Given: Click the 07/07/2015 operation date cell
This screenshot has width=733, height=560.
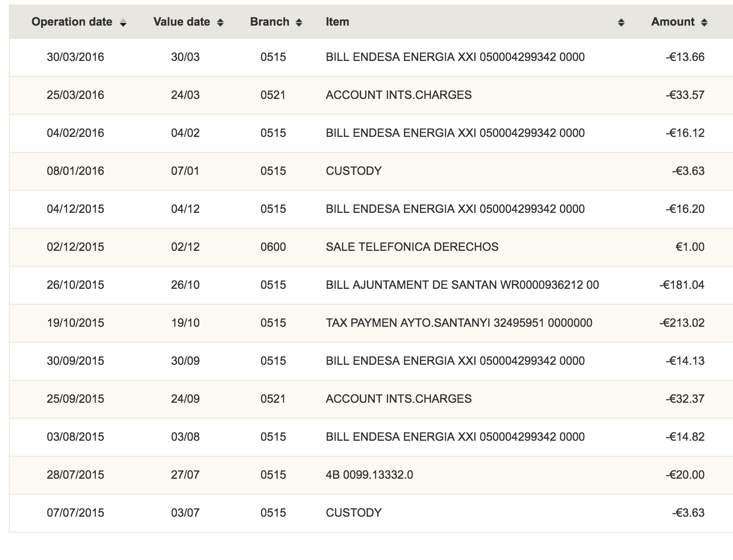Looking at the screenshot, I should (x=76, y=513).
